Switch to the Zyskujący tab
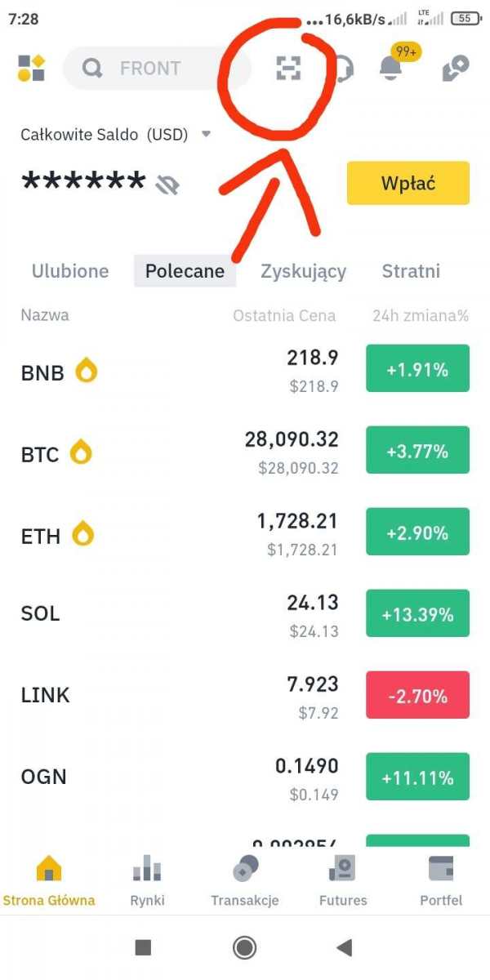The image size is (490, 980). point(303,271)
